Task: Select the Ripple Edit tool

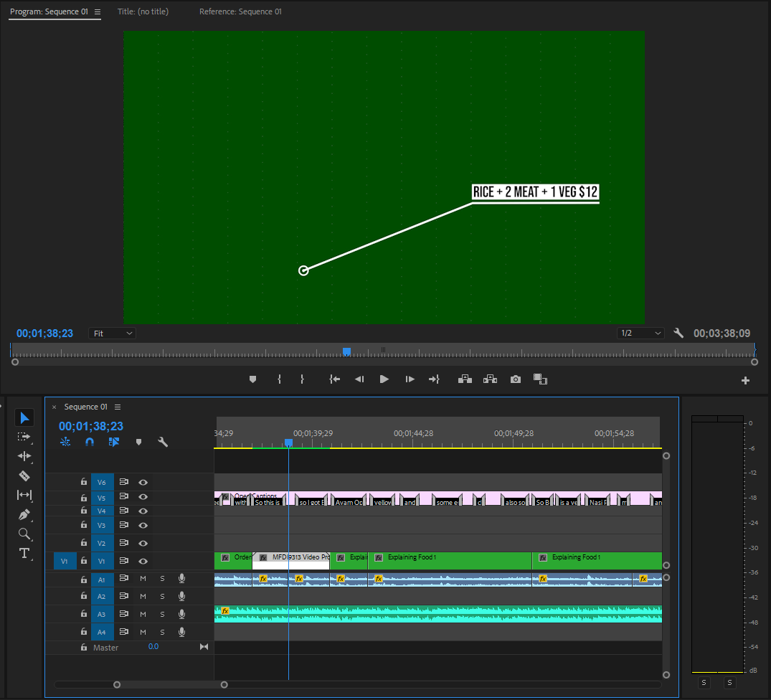Action: point(24,456)
